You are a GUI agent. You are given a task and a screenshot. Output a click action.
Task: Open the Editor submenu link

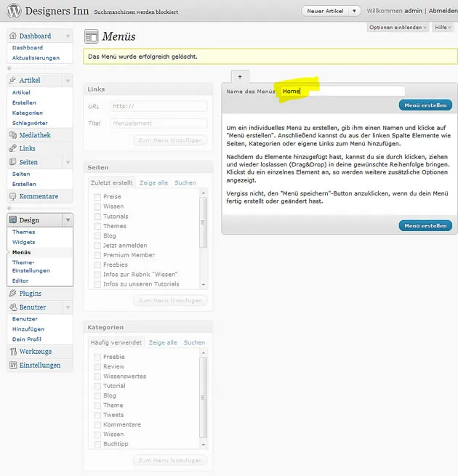pyautogui.click(x=20, y=281)
